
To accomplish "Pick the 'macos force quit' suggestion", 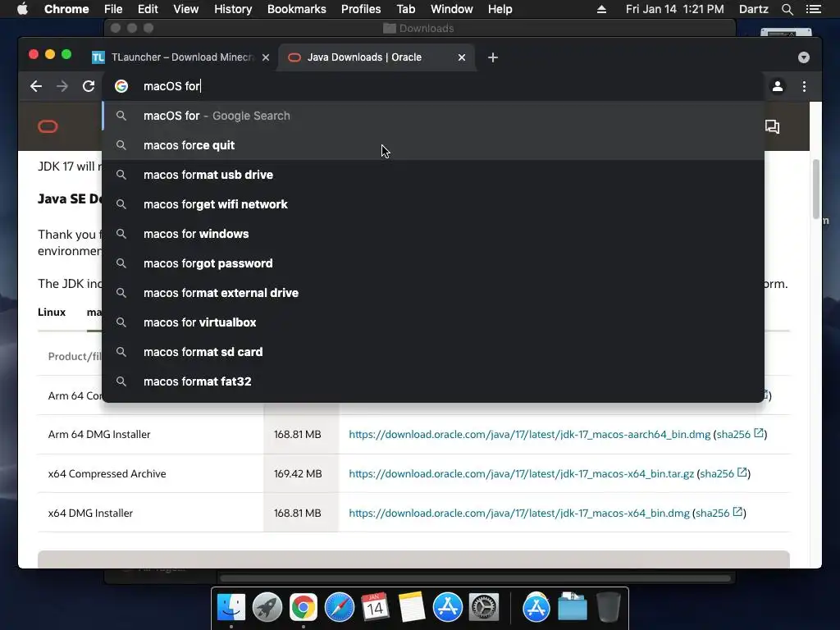I will [433, 145].
